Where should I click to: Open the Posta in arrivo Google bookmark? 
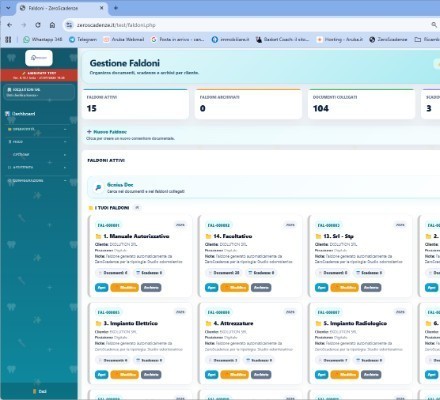(177, 39)
